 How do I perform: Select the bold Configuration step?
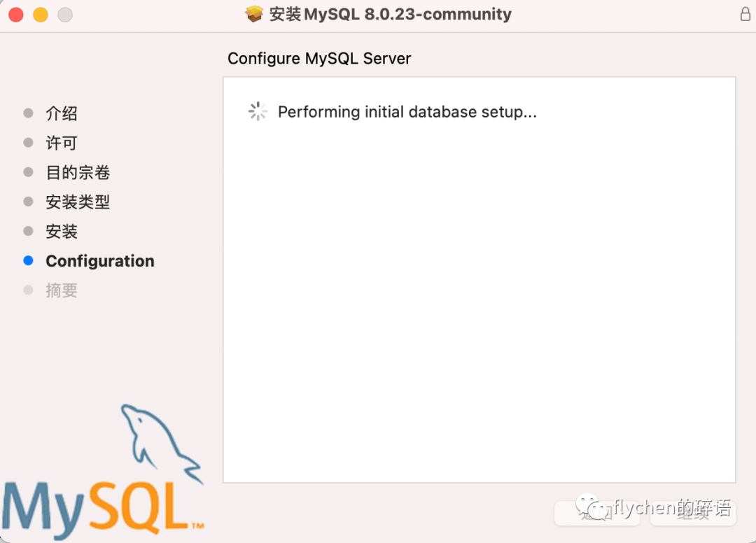(100, 261)
